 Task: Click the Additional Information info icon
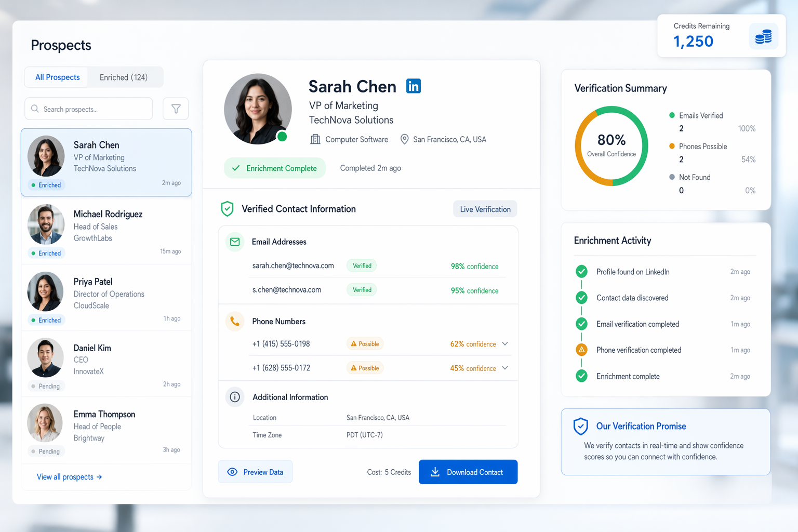coord(235,397)
